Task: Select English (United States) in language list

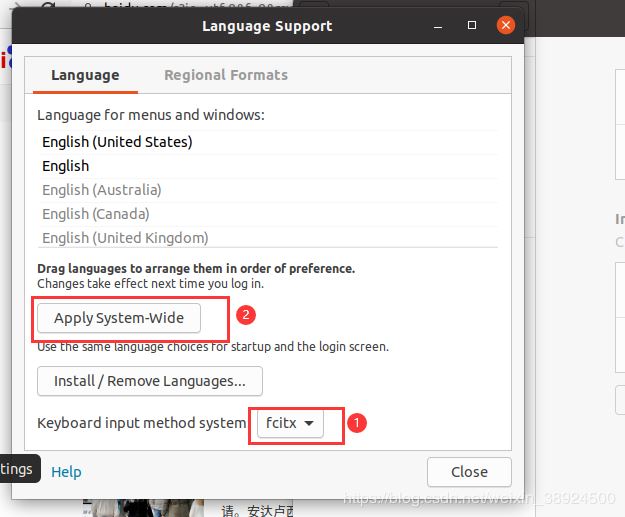Action: [117, 142]
